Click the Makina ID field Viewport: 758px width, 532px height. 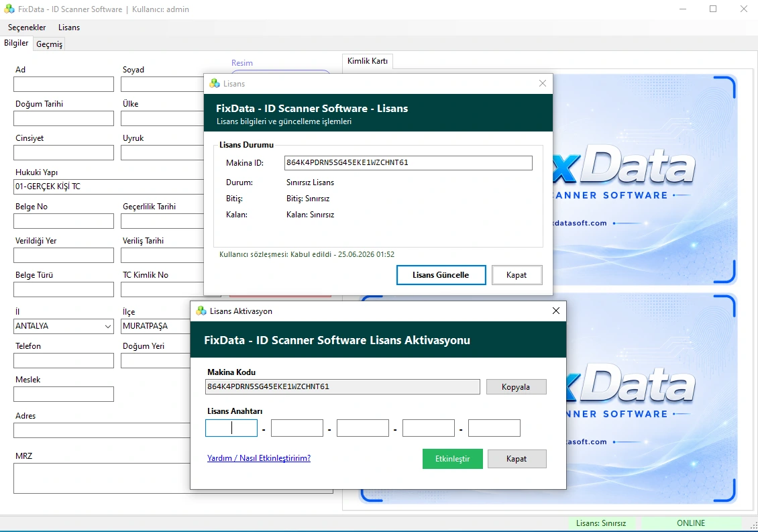408,163
